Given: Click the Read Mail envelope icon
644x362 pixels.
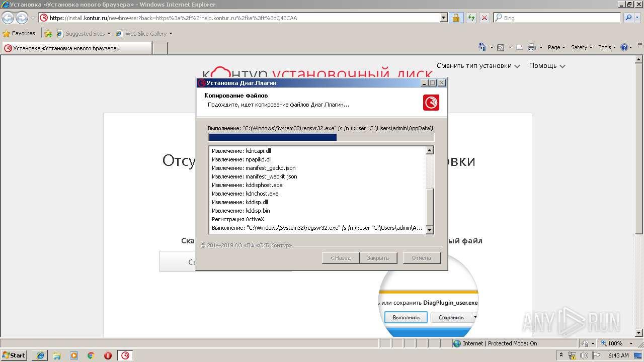Looking at the screenshot, I should point(520,47).
